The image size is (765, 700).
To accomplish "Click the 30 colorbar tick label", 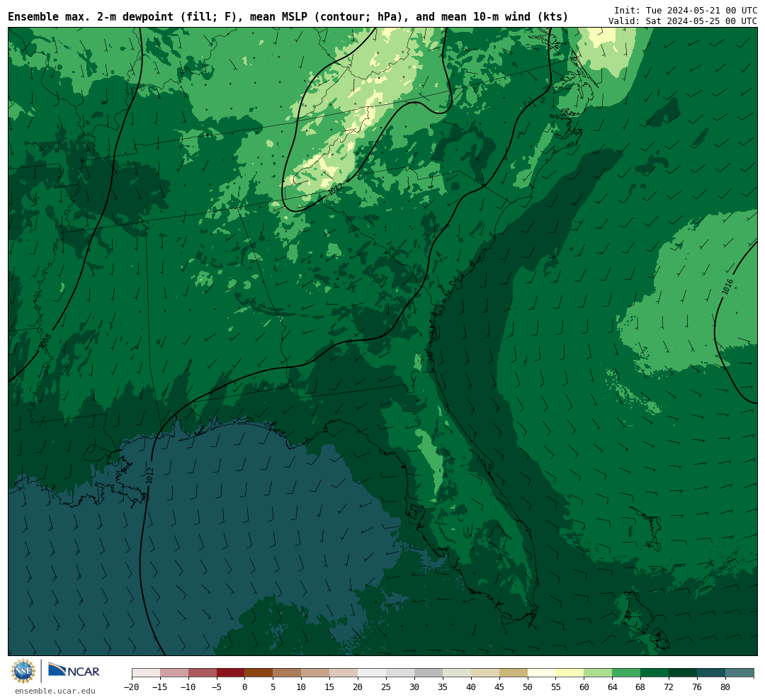I will coord(414,687).
